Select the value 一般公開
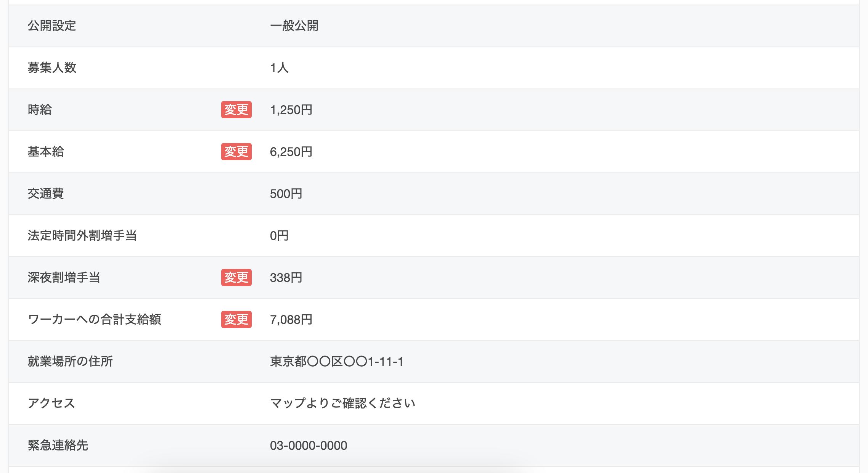This screenshot has width=868, height=473. (294, 26)
